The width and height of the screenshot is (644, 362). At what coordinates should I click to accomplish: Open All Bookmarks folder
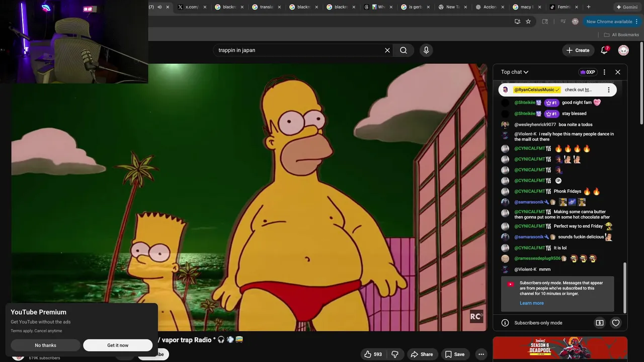pyautogui.click(x=622, y=35)
